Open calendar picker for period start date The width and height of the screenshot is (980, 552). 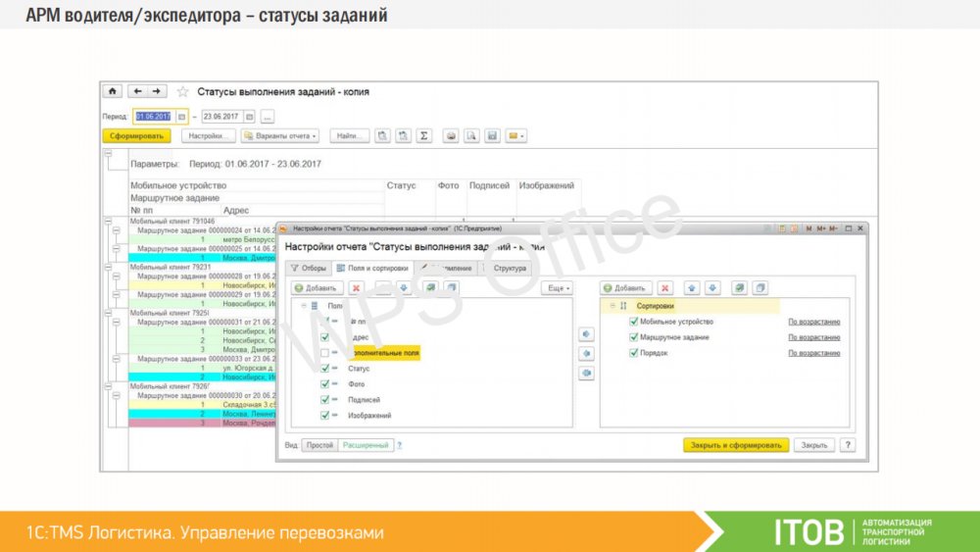click(181, 116)
